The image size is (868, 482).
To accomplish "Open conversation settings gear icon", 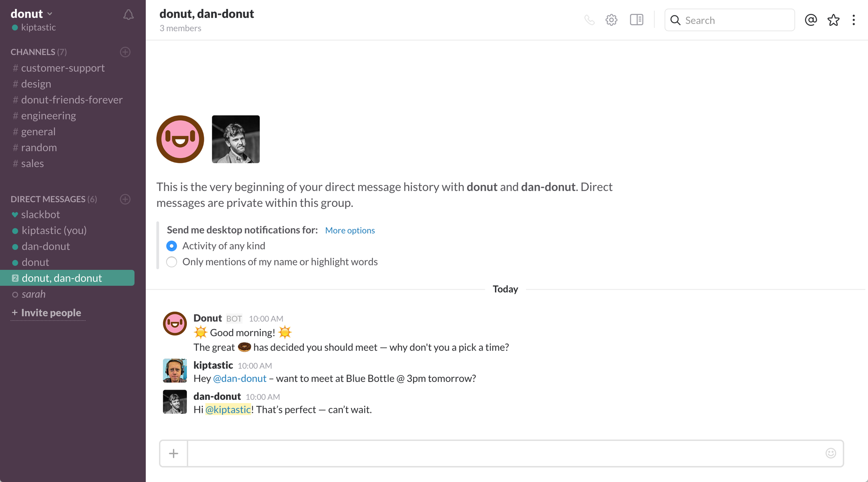I will coord(611,20).
